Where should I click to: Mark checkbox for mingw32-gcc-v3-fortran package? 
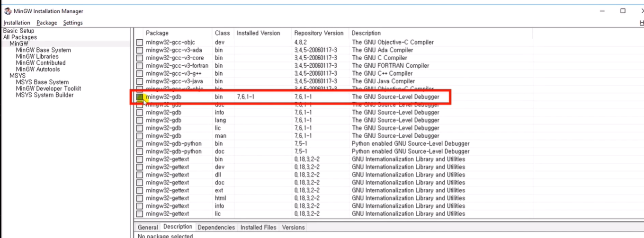pos(140,66)
